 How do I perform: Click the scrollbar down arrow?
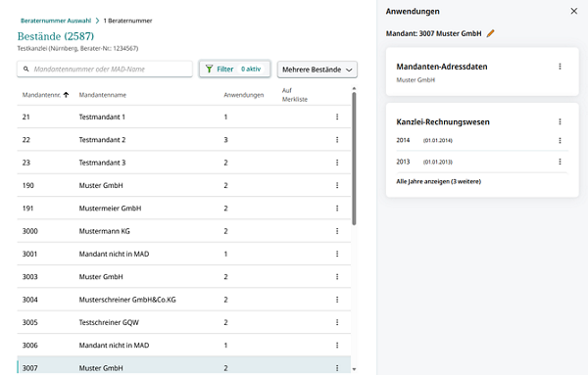pyautogui.click(x=354, y=369)
